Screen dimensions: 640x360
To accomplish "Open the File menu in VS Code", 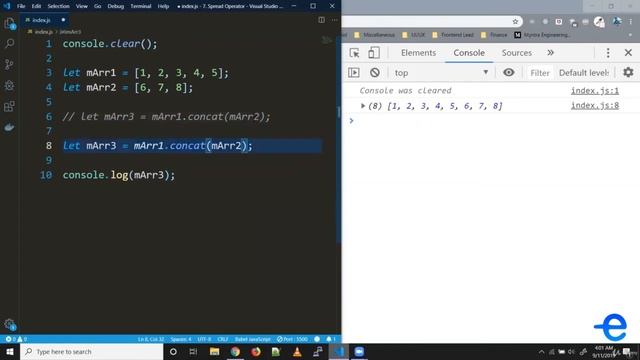I will point(21,6).
